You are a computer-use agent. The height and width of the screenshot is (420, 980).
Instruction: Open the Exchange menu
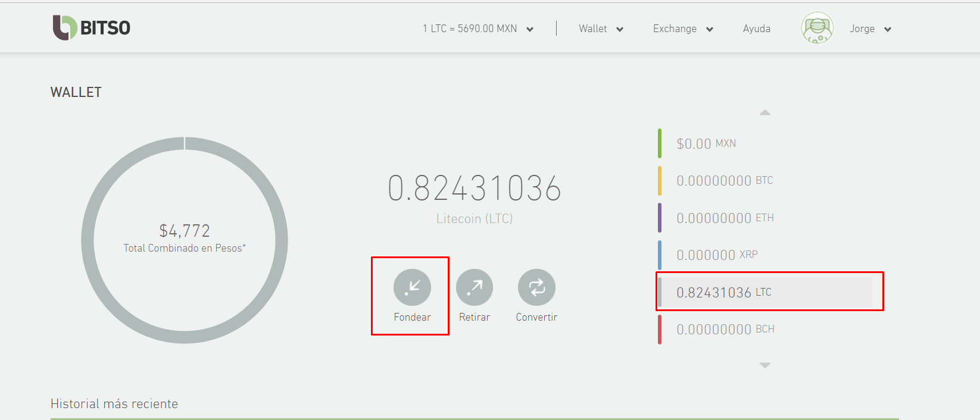coord(683,29)
